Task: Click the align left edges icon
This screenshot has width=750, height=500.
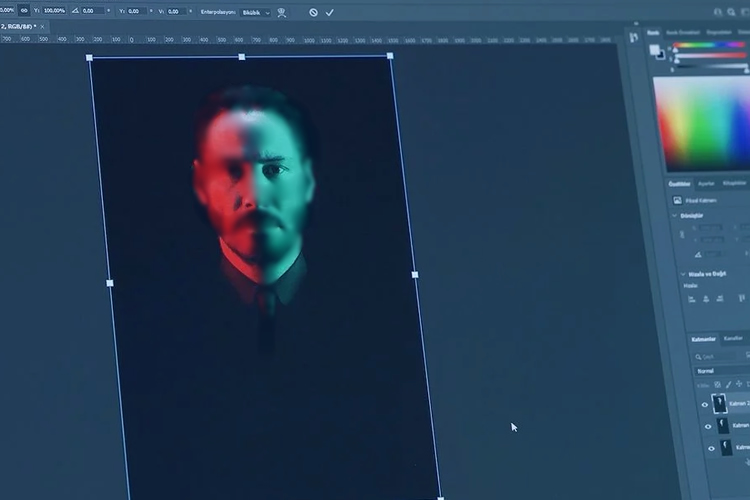Action: pos(692,299)
